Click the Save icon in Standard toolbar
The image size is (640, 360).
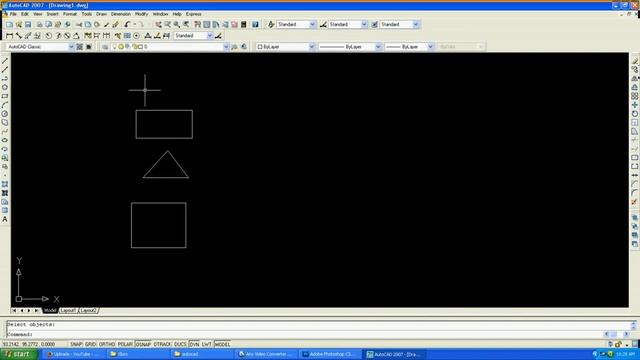click(28, 24)
